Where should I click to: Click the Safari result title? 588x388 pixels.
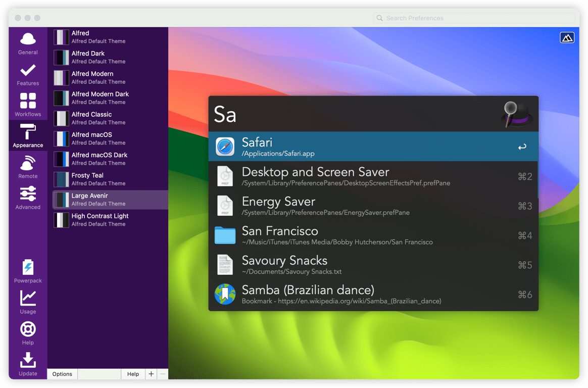(257, 142)
